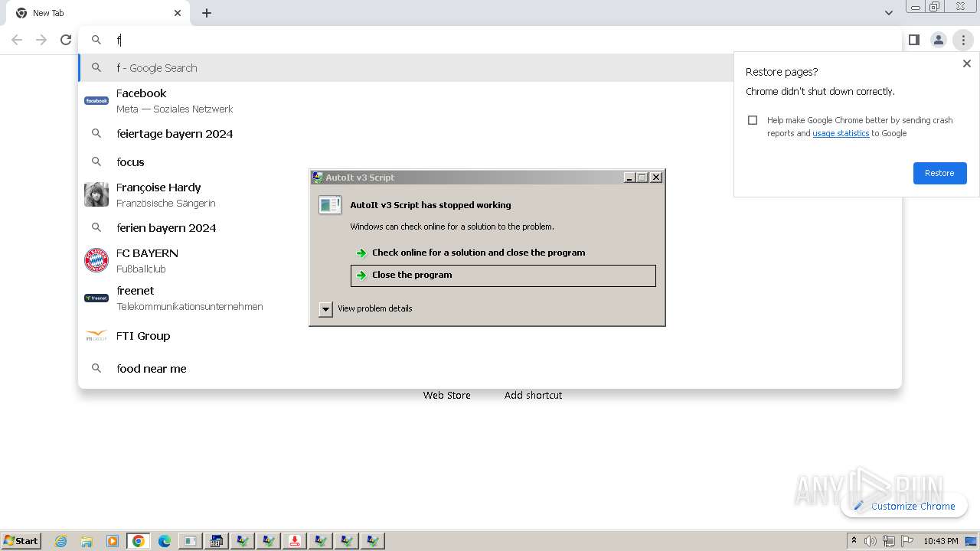Reload the page with the refresh icon
Viewport: 980px width, 551px height.
pyautogui.click(x=66, y=40)
